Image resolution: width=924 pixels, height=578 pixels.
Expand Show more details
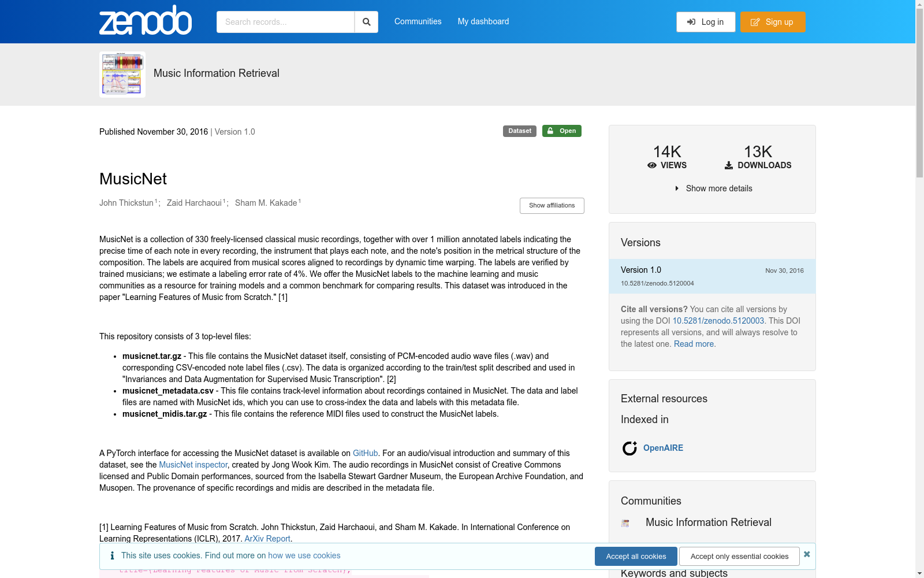click(x=713, y=188)
